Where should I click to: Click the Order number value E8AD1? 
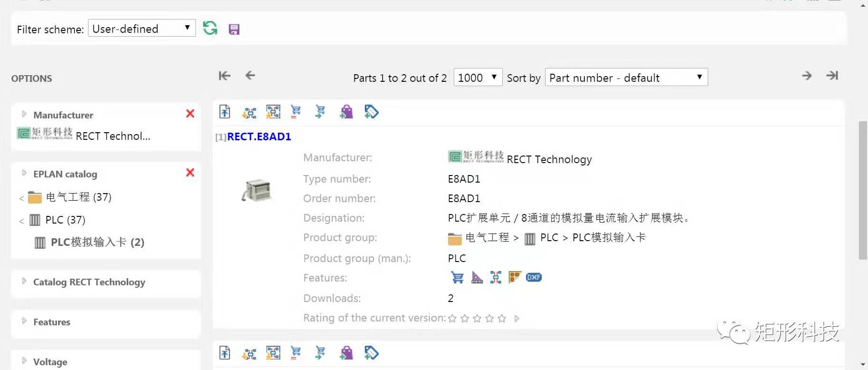coord(464,198)
